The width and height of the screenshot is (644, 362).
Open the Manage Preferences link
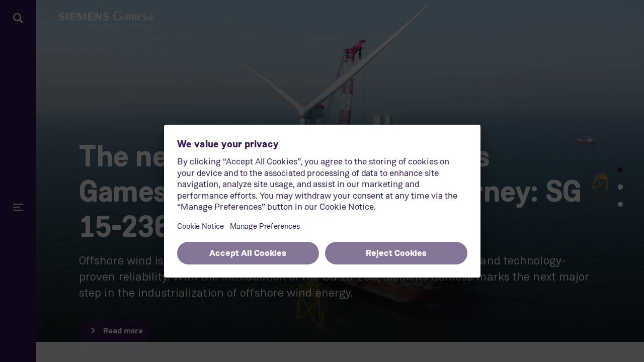[265, 226]
